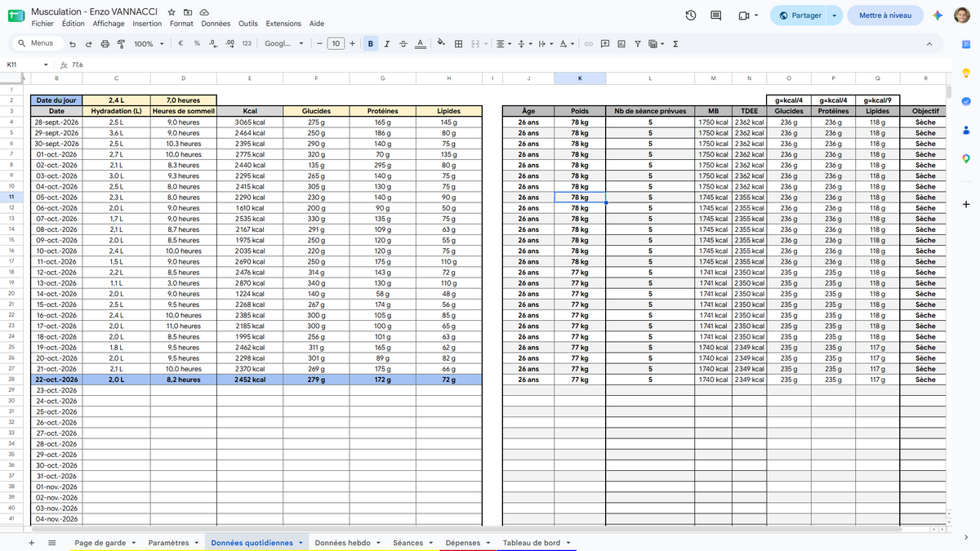Toggle strikethrough formatting
980x551 pixels.
403,44
